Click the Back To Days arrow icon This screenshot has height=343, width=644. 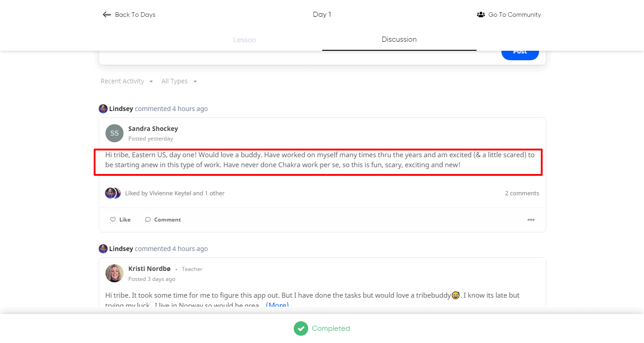click(x=107, y=14)
